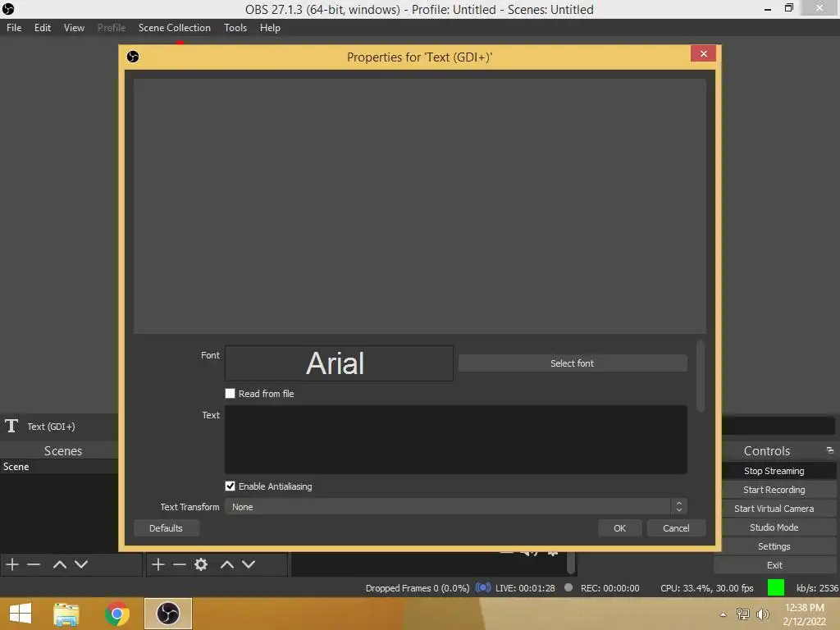This screenshot has width=840, height=630.
Task: Click the green connection quality indicator
Action: [776, 587]
